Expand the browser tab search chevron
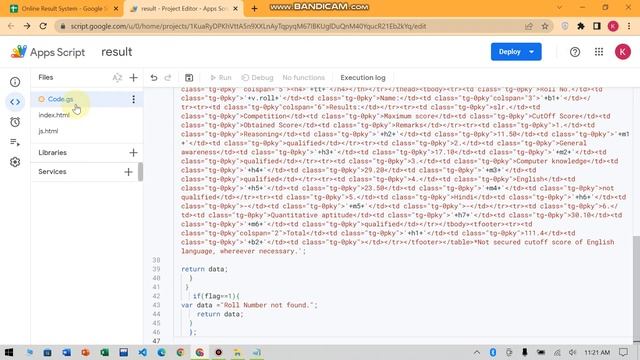Screen dimensions: 640x360 point(559,7)
